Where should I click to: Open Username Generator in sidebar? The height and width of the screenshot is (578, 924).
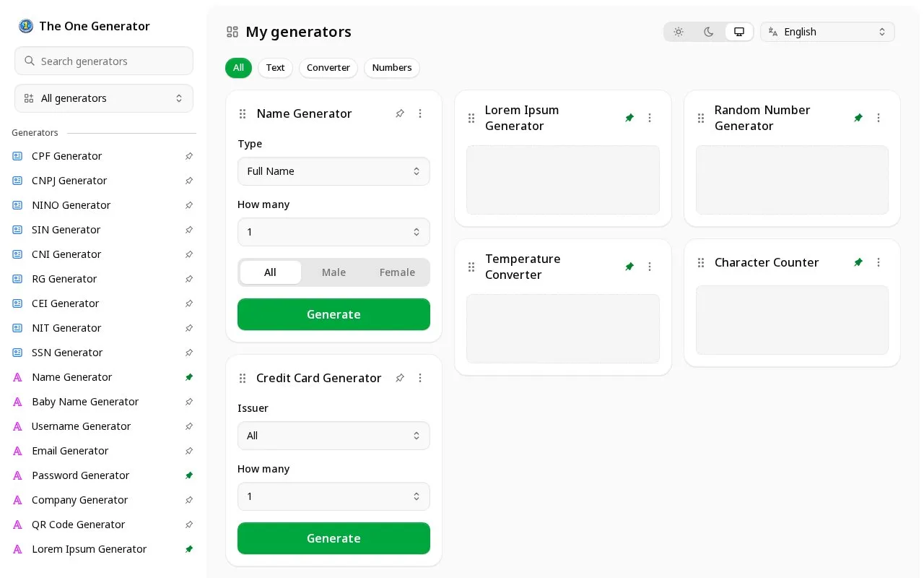pyautogui.click(x=81, y=426)
